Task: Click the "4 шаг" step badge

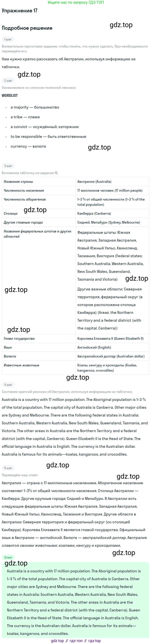Action: pyautogui.click(x=8, y=385)
